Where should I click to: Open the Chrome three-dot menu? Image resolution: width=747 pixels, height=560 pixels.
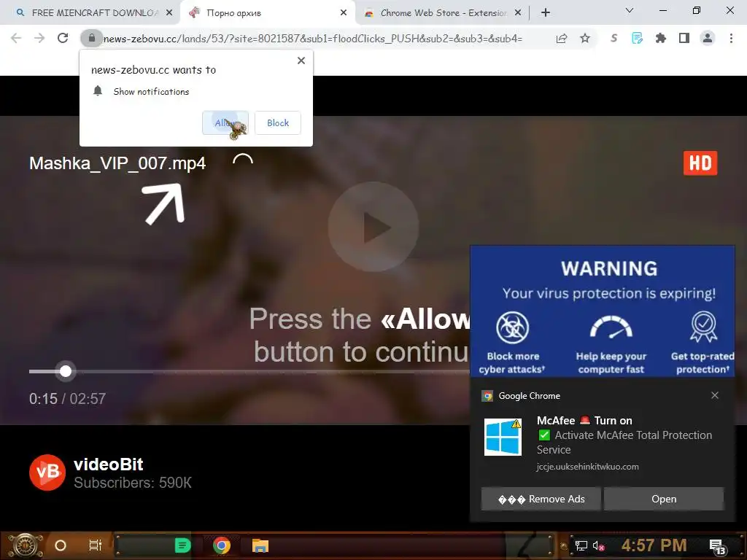(x=731, y=38)
